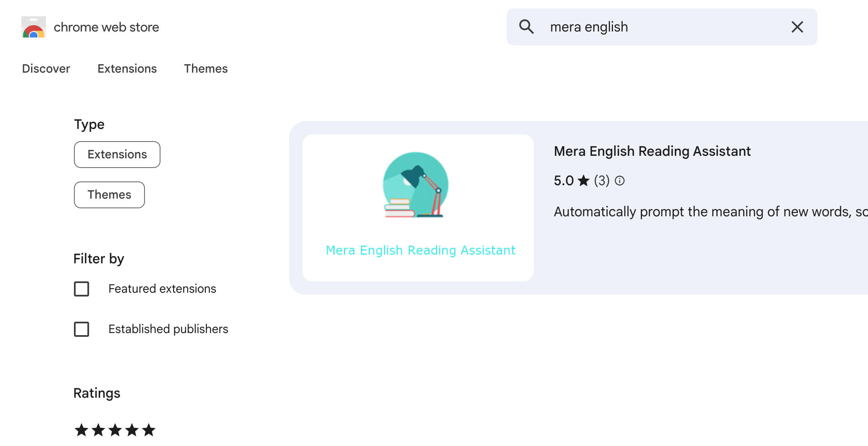Filter type by Extensions button
Screen dimensions: 868x446
117,155
